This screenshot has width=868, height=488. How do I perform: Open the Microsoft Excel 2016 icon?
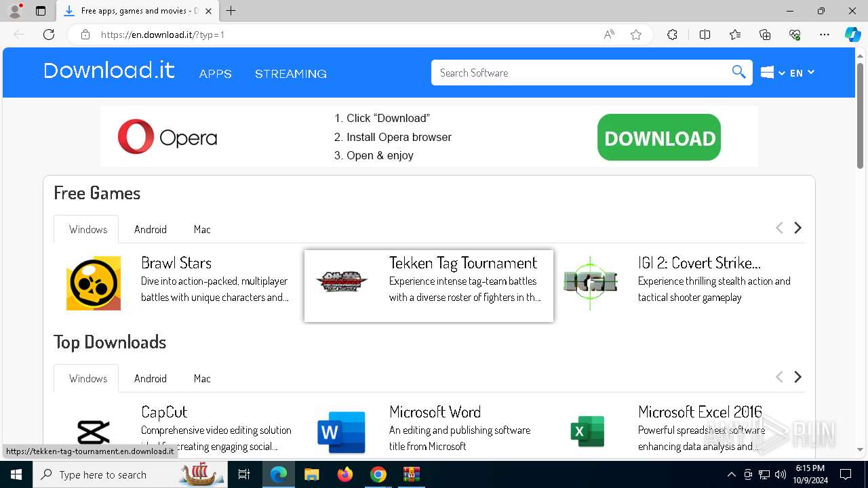587,432
